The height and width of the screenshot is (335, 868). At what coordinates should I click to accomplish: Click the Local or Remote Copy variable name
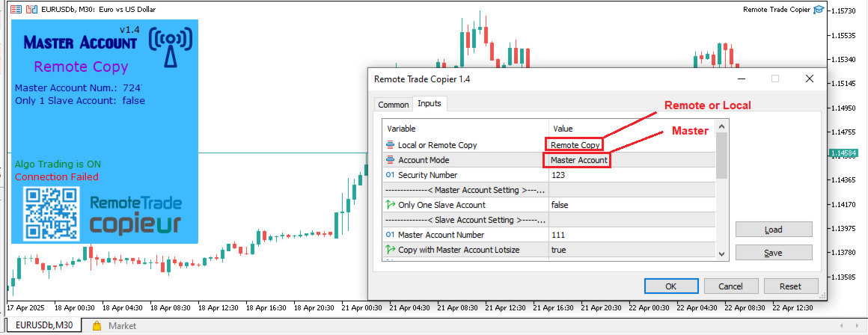click(x=437, y=145)
